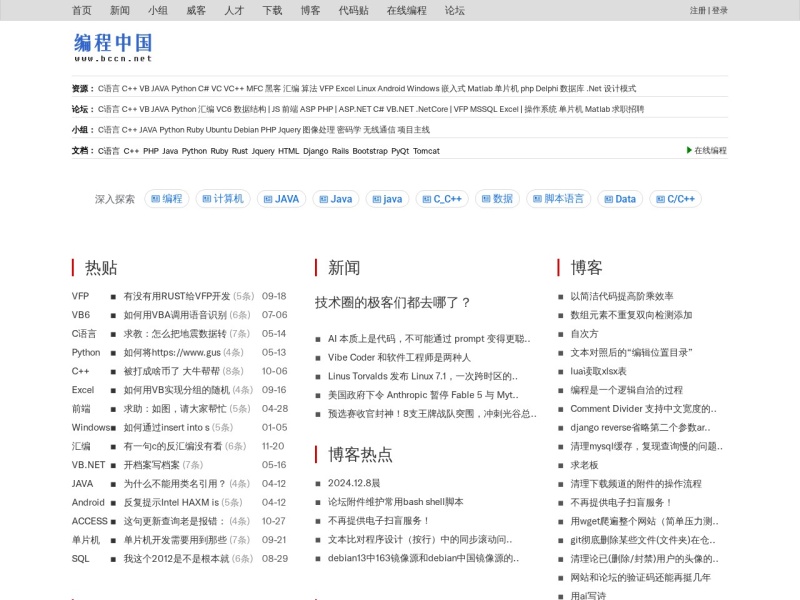Open hot post 如何用VBA调用语音识别

click(175, 315)
